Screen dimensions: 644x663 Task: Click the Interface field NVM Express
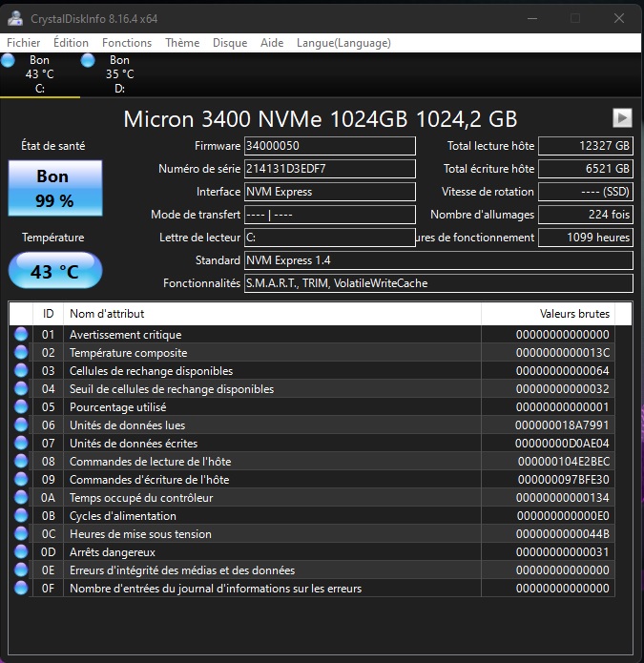tap(330, 192)
